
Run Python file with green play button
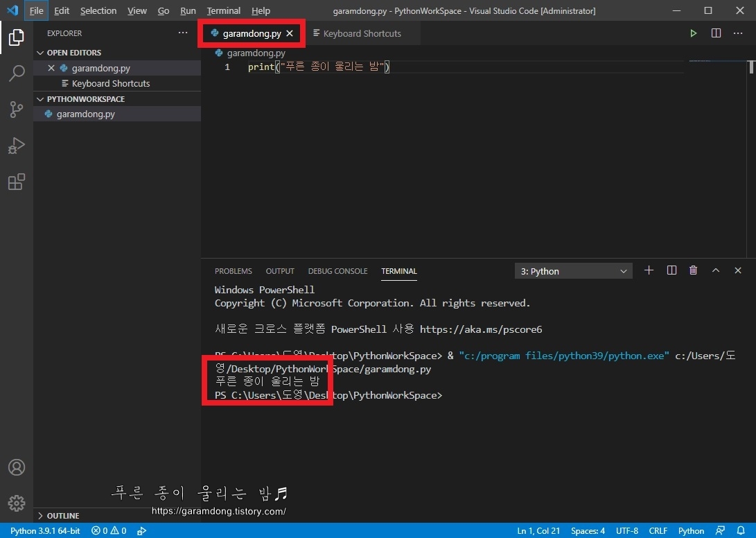click(694, 33)
